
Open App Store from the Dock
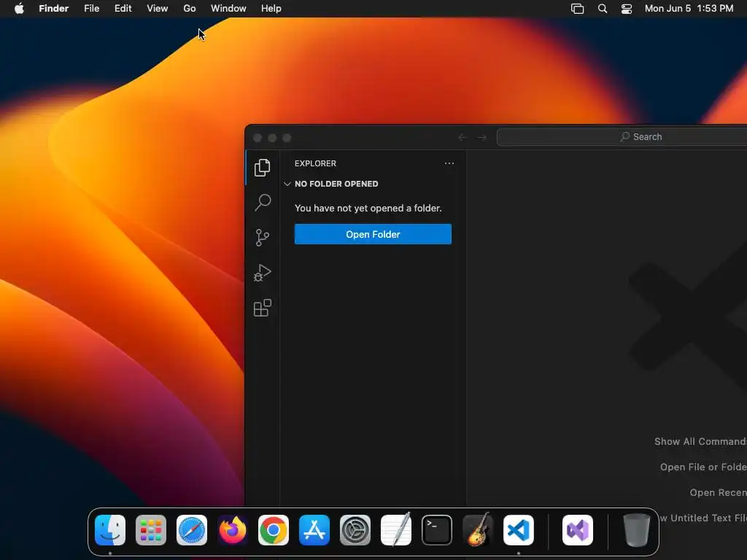(x=314, y=530)
